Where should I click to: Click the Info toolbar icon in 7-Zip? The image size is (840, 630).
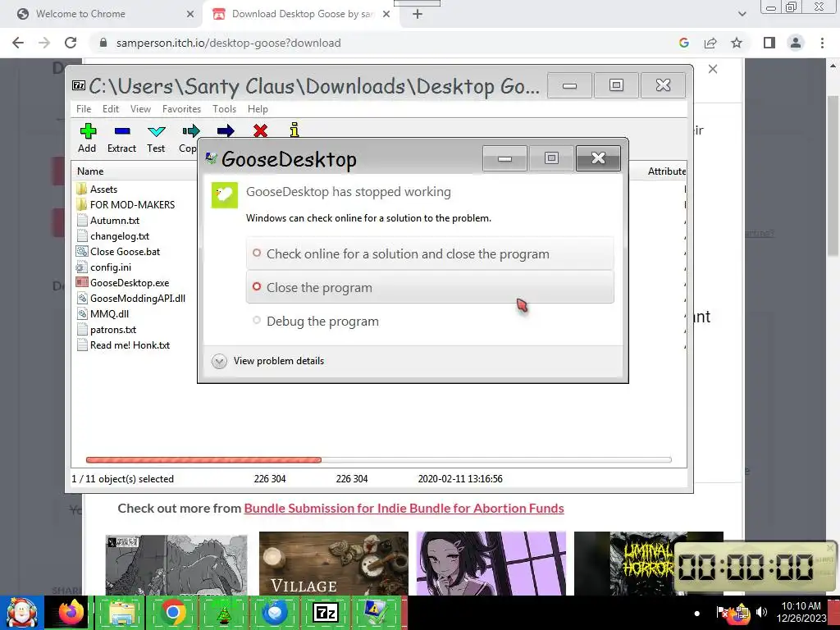tap(294, 130)
